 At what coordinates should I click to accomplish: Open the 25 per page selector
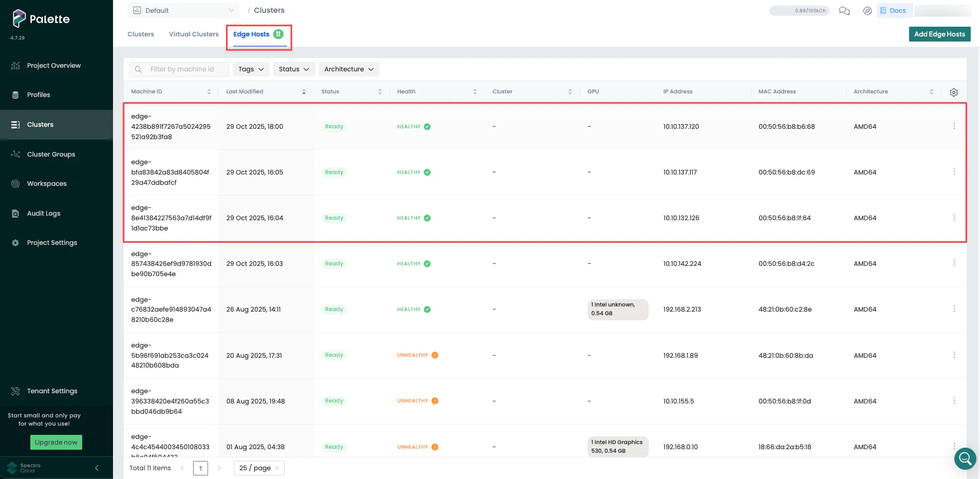click(x=258, y=468)
